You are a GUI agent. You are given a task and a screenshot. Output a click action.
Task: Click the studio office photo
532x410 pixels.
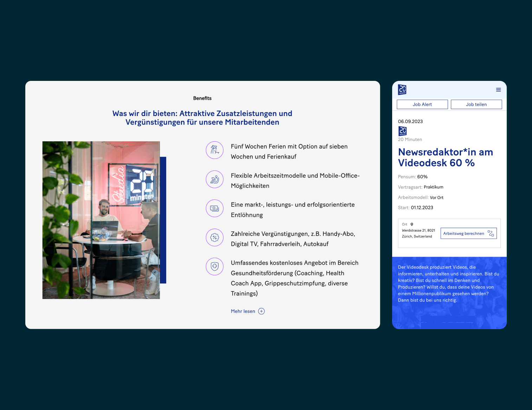click(x=101, y=220)
